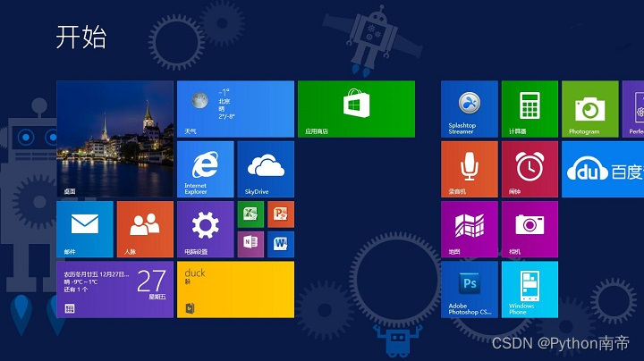This screenshot has width=644, height=361.
Task: Open the Windows Phone tile
Action: tap(530, 290)
